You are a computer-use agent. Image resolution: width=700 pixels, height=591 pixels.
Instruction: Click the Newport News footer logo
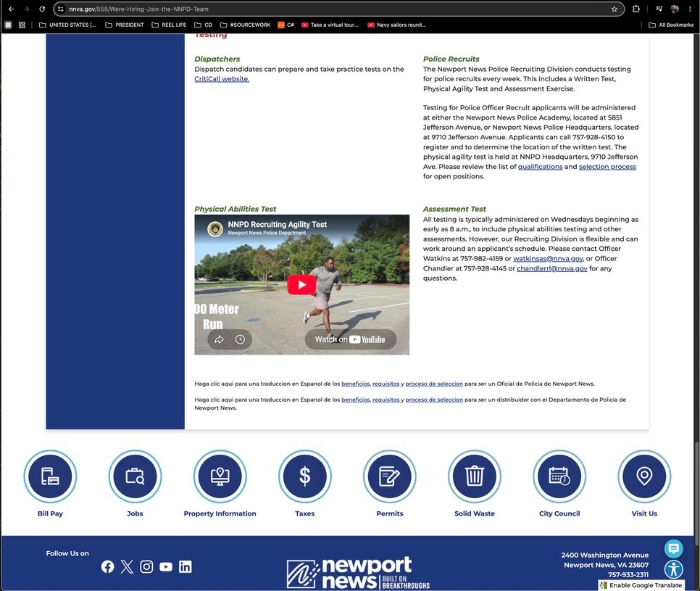(358, 573)
